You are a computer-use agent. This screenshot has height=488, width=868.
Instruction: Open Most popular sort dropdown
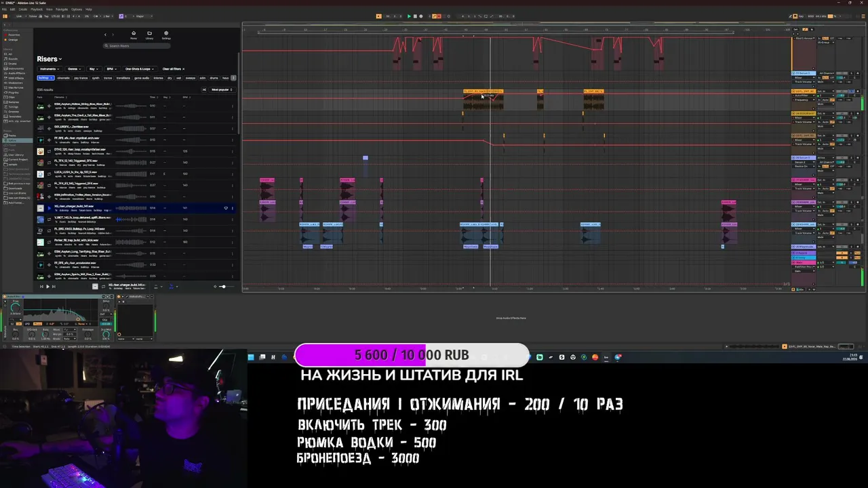(x=222, y=89)
